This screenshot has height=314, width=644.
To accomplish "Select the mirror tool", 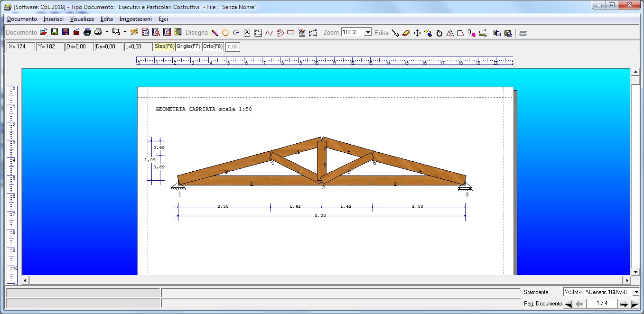I will (450, 33).
